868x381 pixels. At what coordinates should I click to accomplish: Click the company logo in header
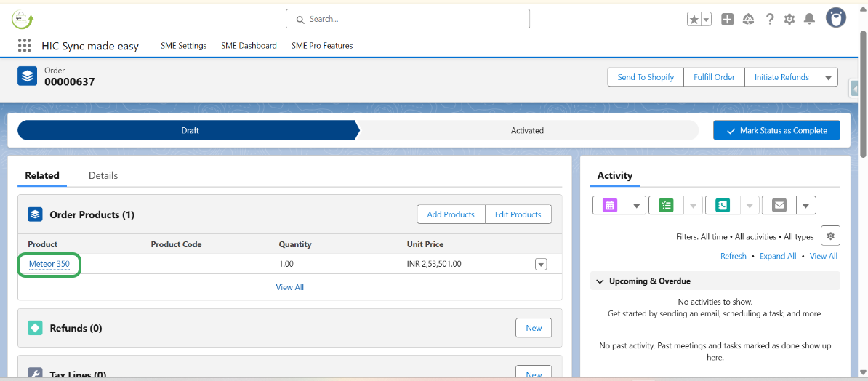(22, 19)
